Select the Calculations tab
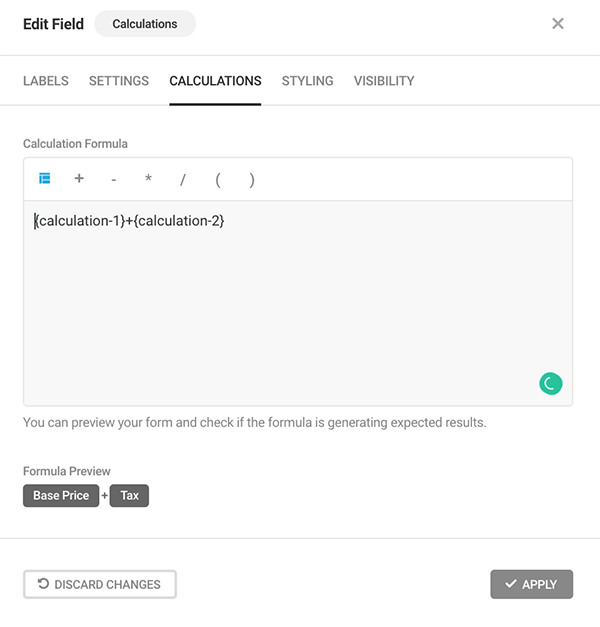Screen dimensions: 600x627 pos(215,81)
